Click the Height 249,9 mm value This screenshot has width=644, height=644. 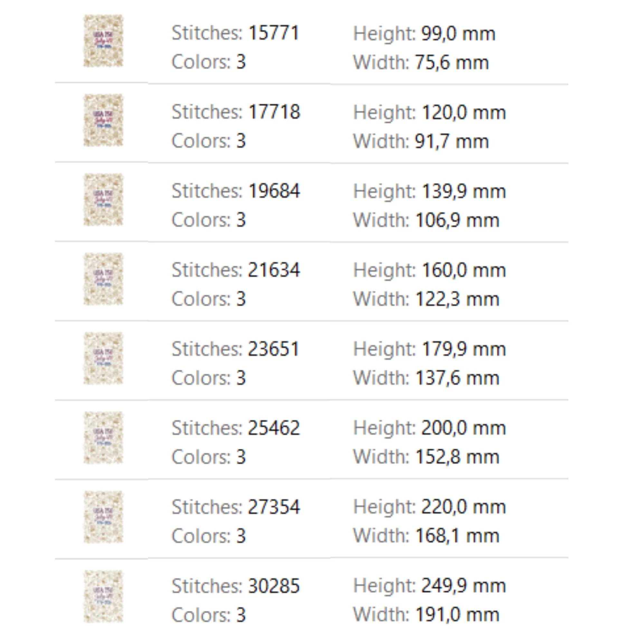[429, 586]
